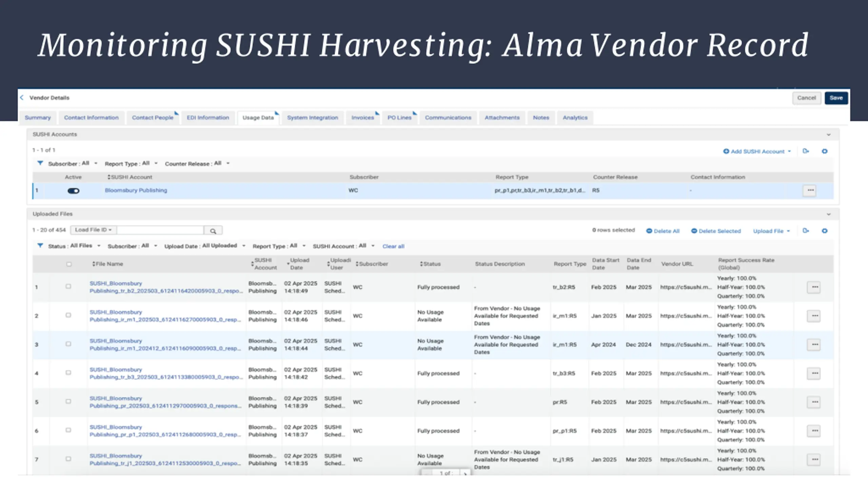
Task: Click Delete Selected files
Action: (x=716, y=231)
